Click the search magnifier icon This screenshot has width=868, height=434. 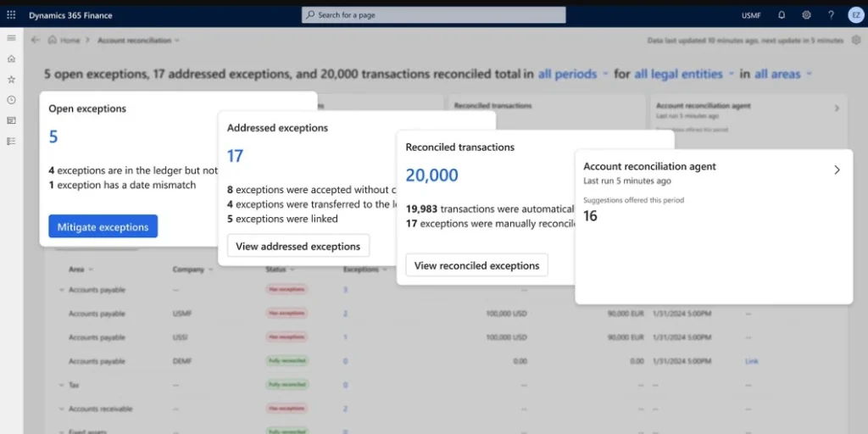coord(310,15)
